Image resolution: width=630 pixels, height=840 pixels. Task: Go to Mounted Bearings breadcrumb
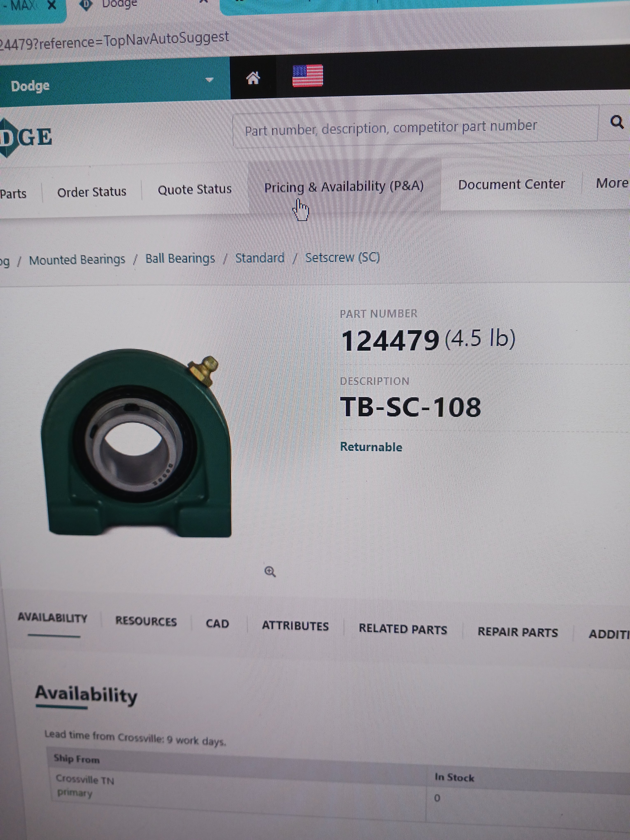[77, 260]
